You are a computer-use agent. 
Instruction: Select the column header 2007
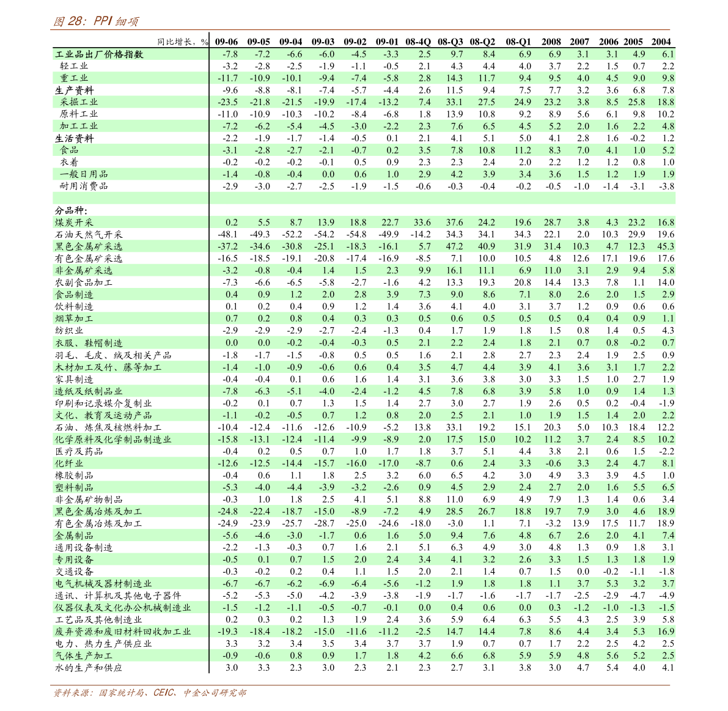point(579,42)
